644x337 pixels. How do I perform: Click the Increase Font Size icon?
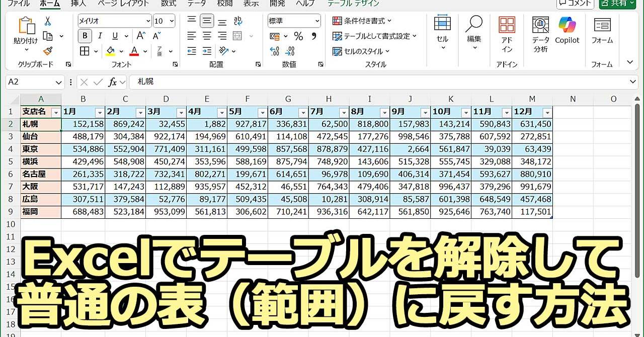[141, 36]
